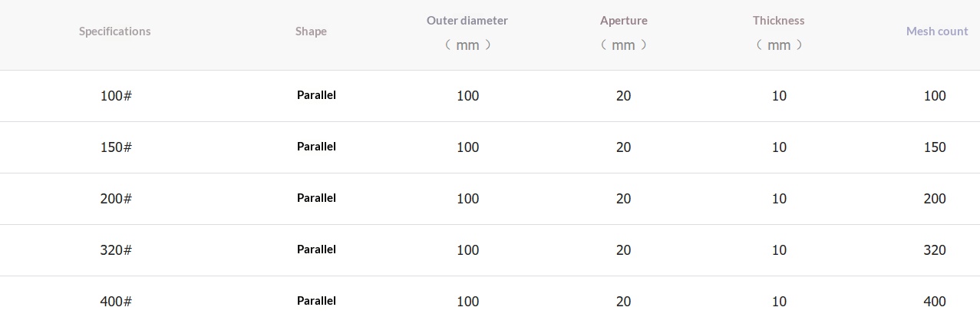Click Parallel in the 100# row
This screenshot has width=980, height=327.
point(316,95)
